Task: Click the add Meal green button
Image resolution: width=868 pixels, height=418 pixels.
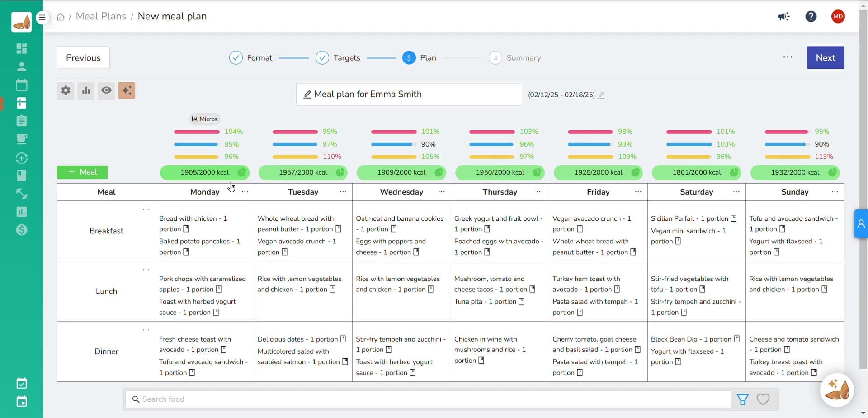Action: coord(82,172)
